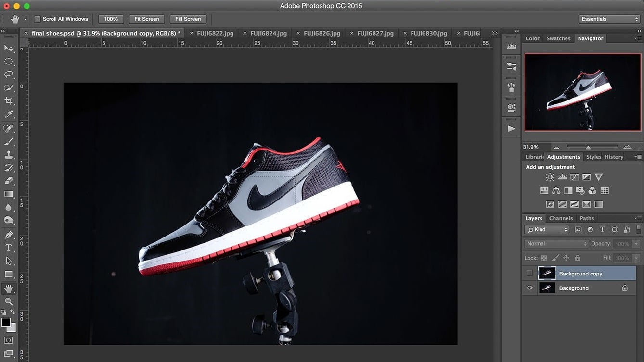Viewport: 644px width, 362px height.
Task: Open the Navigator panel options menu
Action: (x=638, y=38)
